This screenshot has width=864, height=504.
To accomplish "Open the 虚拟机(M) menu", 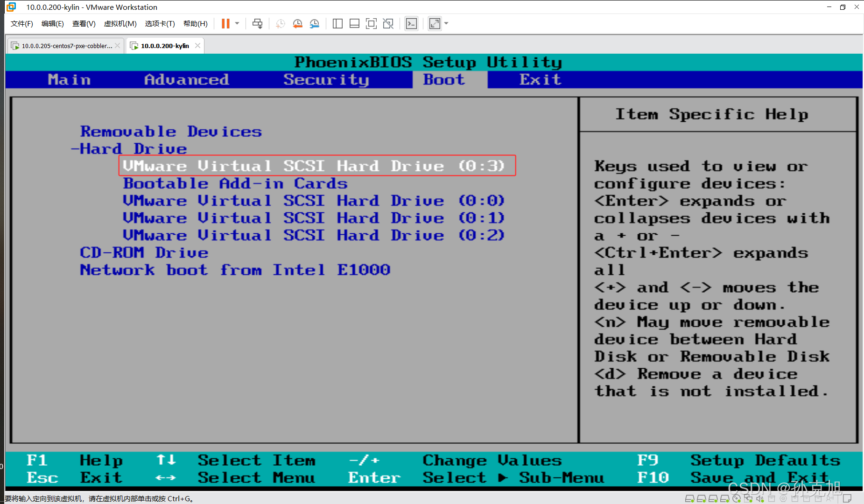I will [x=120, y=23].
